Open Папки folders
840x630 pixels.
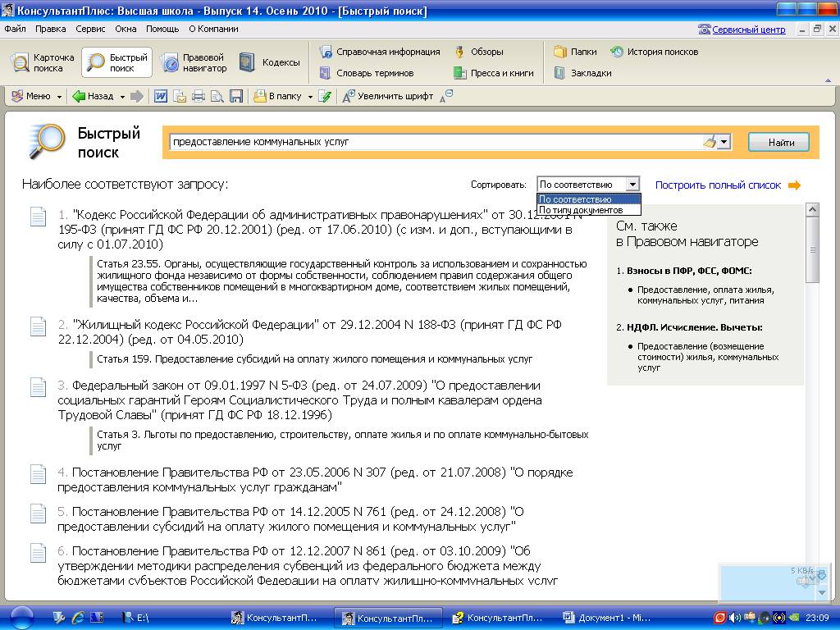pos(575,52)
